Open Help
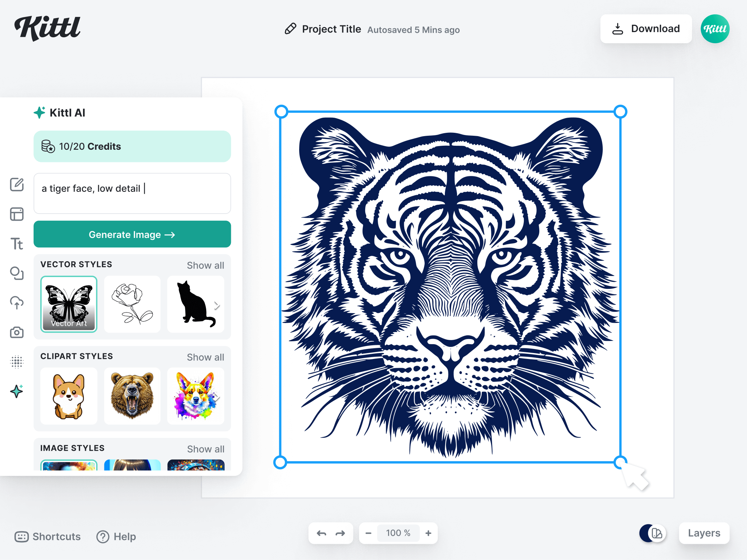The width and height of the screenshot is (747, 560). pos(116,536)
